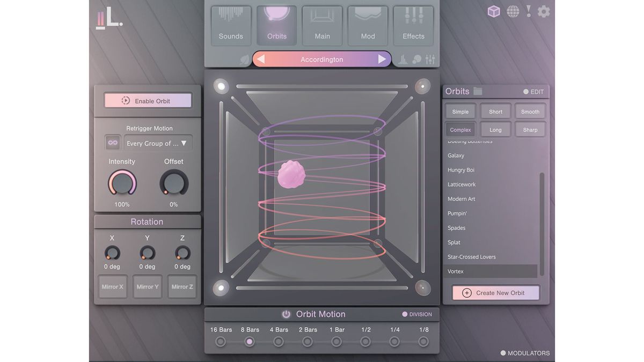644x362 pixels.
Task: Click the Create New Orbit button
Action: click(495, 292)
